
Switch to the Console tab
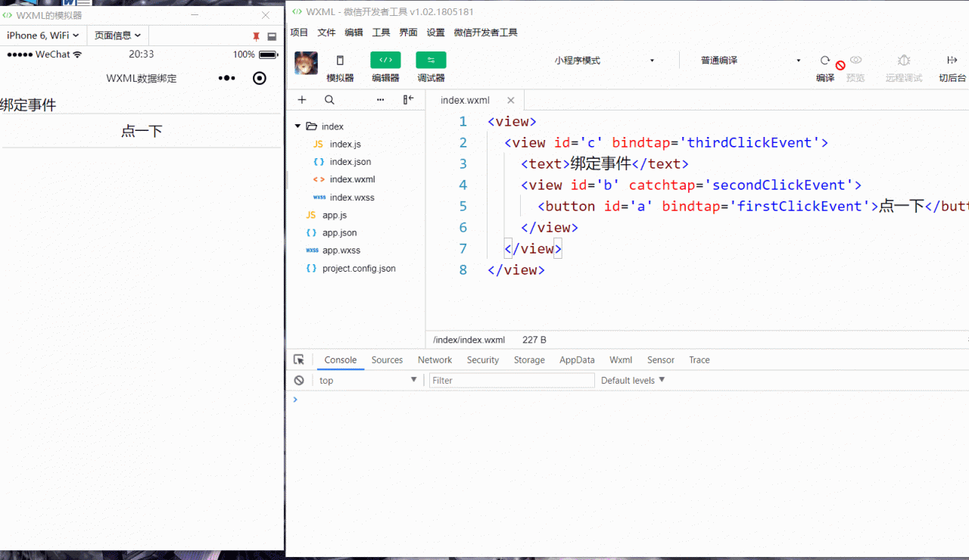click(x=341, y=360)
